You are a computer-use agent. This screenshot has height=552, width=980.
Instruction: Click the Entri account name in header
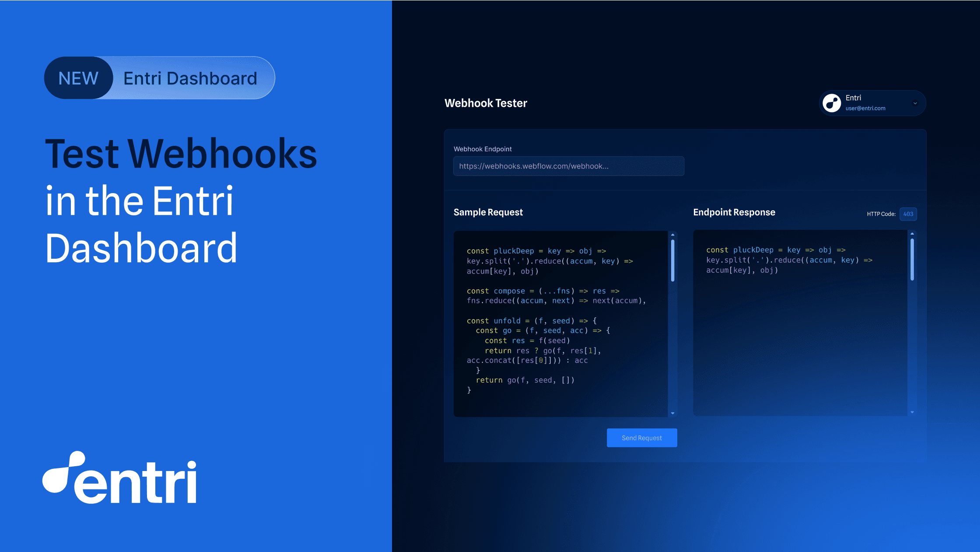[853, 98]
